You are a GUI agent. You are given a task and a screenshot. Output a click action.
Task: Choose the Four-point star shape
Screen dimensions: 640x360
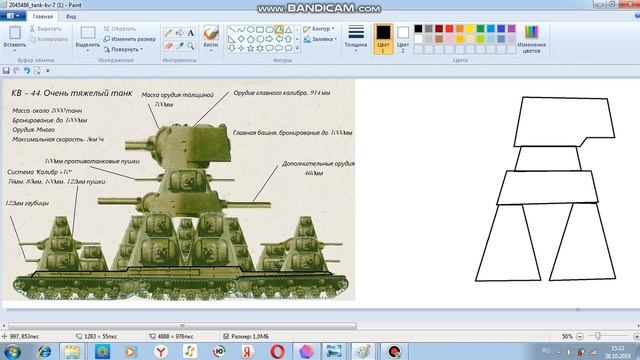pyautogui.click(x=241, y=48)
